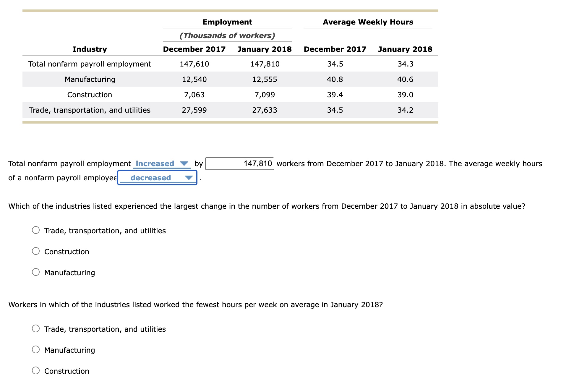Select Construction for fewest hours question
The height and width of the screenshot is (392, 587).
coord(36,370)
